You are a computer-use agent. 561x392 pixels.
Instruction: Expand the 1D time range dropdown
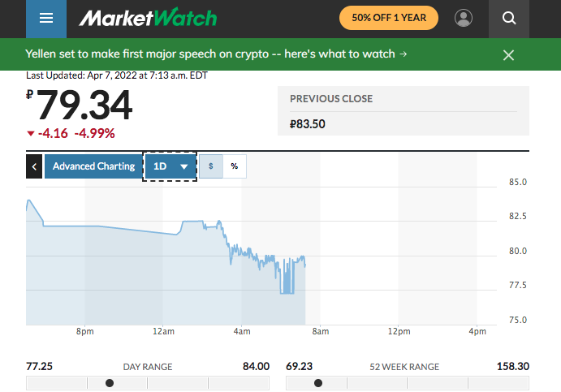(170, 166)
